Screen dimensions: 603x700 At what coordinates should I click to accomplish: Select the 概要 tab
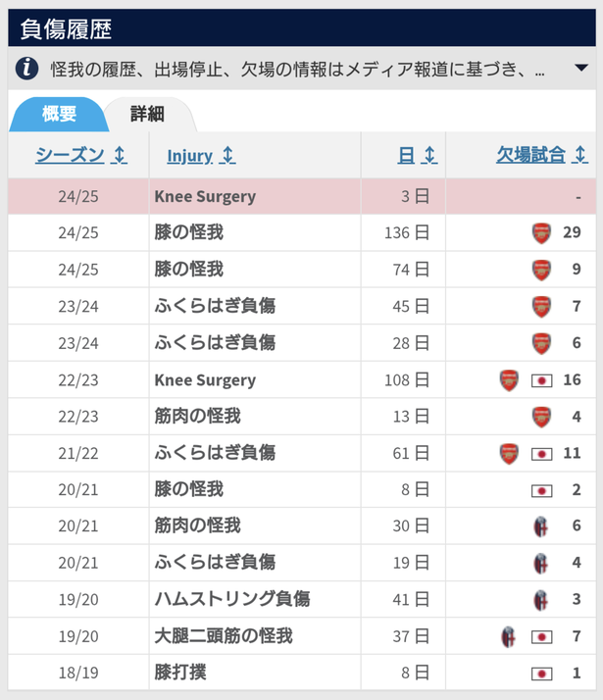(59, 114)
